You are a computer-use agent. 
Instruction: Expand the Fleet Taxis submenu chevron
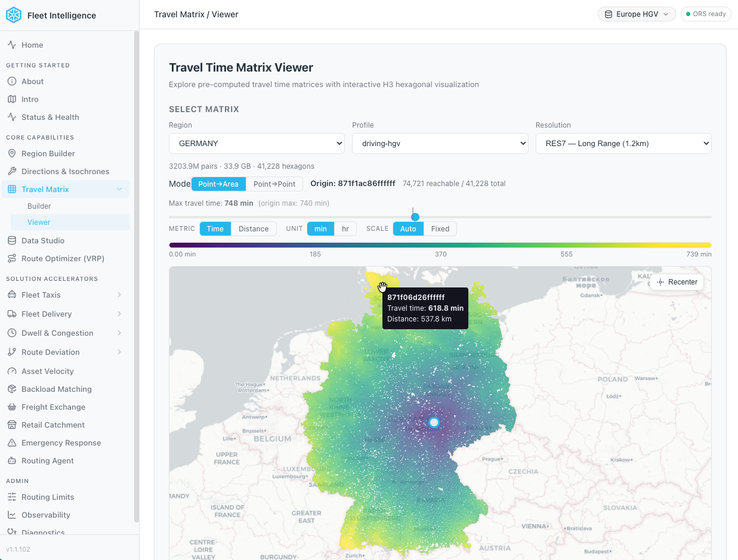click(x=119, y=295)
